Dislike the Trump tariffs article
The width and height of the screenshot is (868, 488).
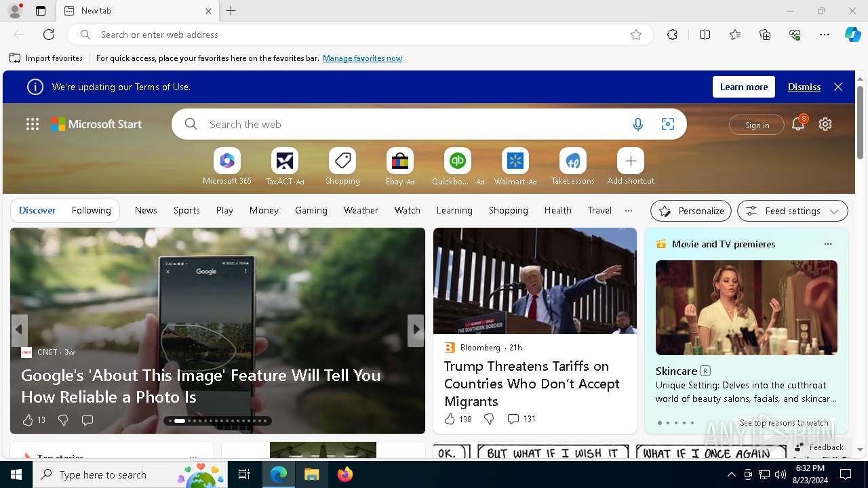coord(489,419)
